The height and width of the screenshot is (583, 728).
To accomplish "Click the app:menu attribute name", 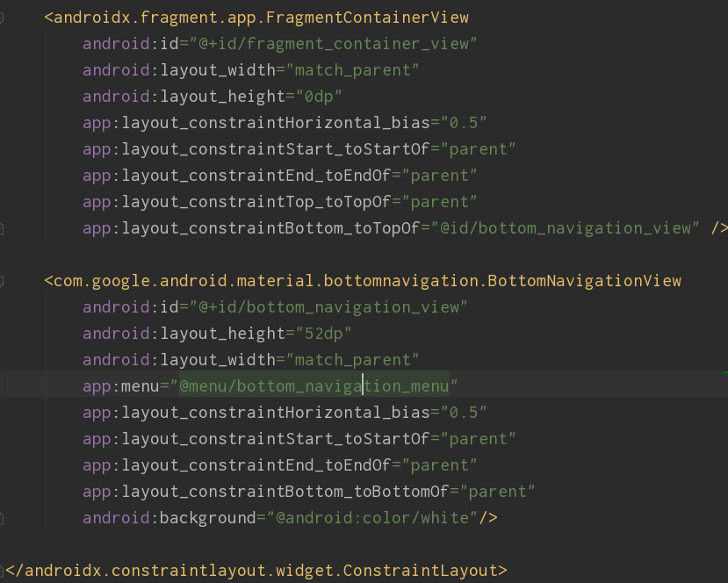I will coord(120,386).
